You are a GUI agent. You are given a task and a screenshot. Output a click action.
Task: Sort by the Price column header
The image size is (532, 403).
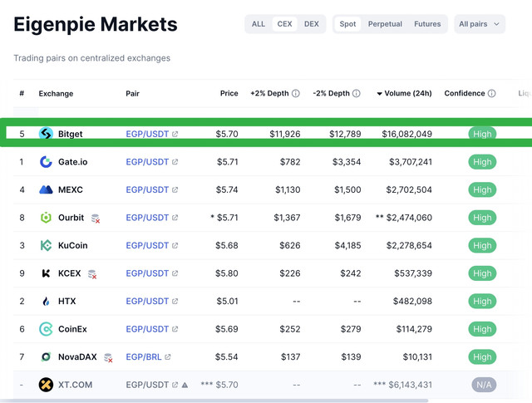(x=229, y=93)
